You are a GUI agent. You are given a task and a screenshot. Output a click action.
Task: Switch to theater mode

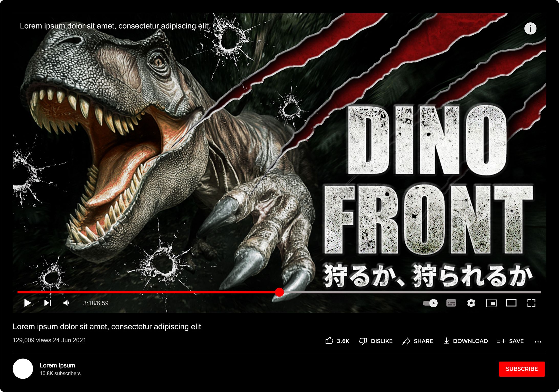pyautogui.click(x=511, y=303)
